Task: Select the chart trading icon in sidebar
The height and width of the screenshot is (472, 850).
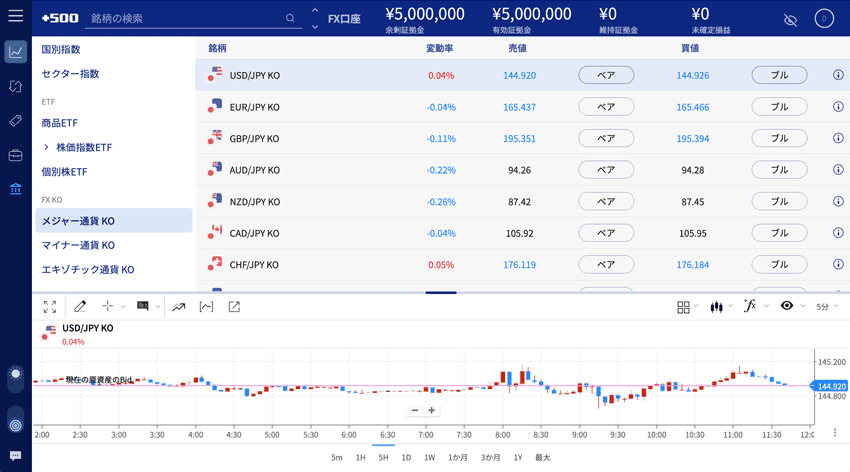Action: (x=16, y=52)
